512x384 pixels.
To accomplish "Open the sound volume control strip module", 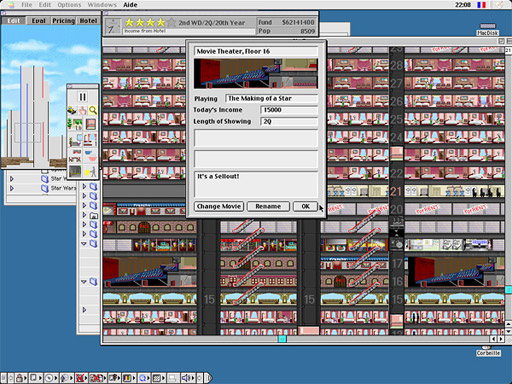I will tap(188, 378).
